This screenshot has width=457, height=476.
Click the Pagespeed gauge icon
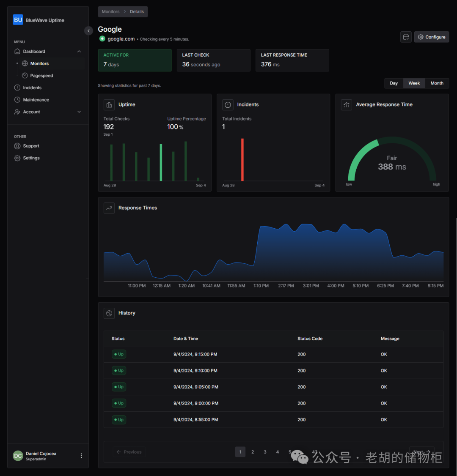click(25, 76)
